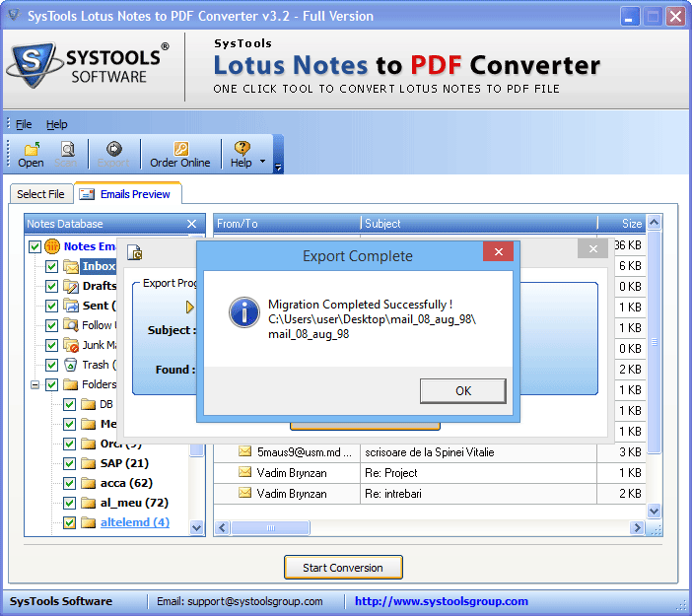Open the Help menu

pyautogui.click(x=57, y=124)
